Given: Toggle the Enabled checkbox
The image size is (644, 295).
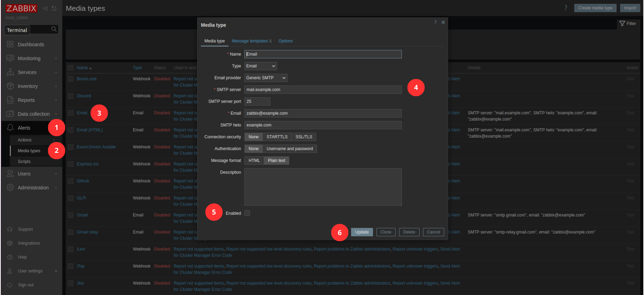Looking at the screenshot, I should [x=247, y=213].
